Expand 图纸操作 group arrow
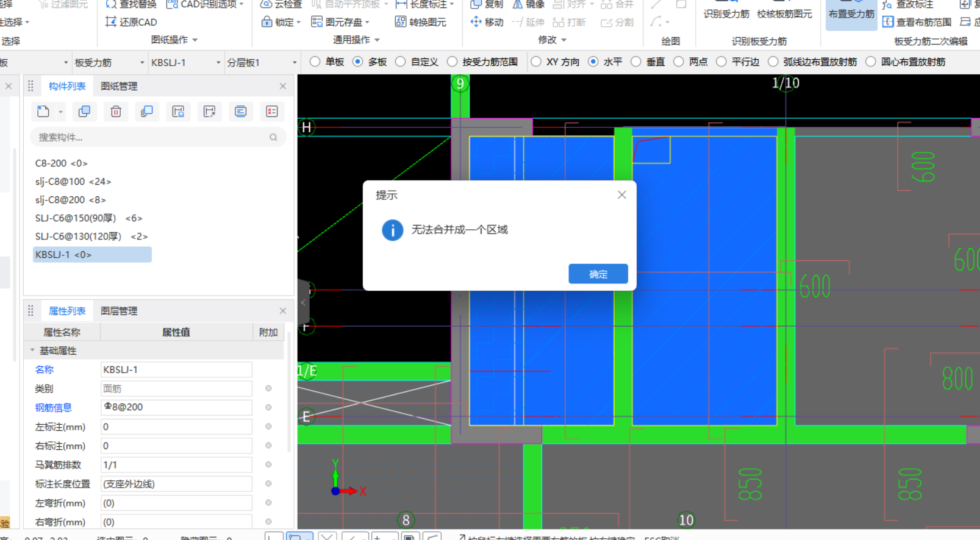The height and width of the screenshot is (540, 980). 195,40
